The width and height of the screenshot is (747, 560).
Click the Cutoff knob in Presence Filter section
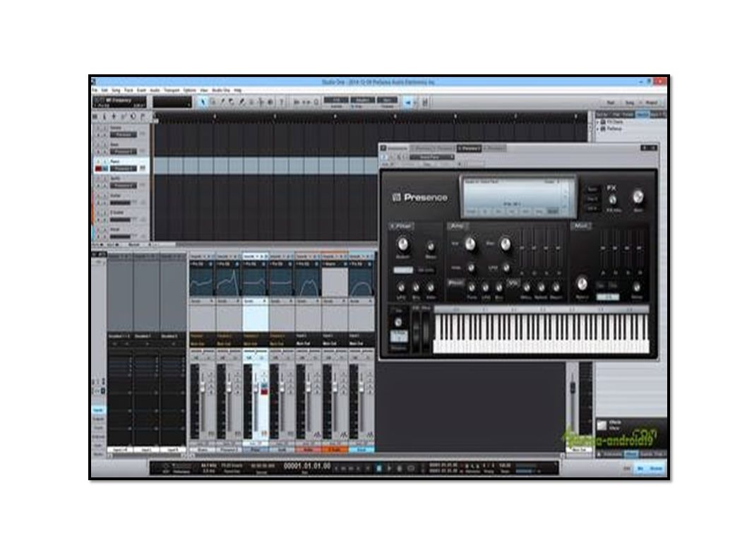[403, 244]
